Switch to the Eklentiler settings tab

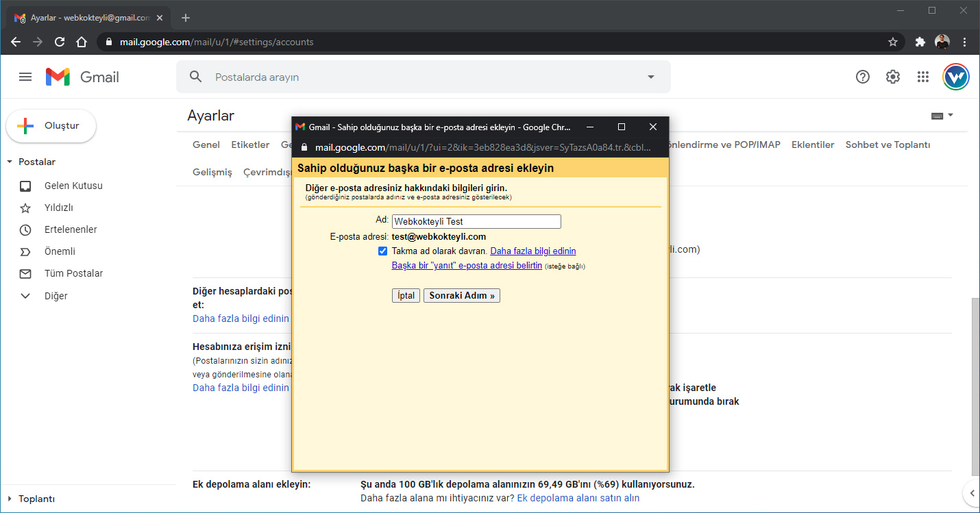813,145
